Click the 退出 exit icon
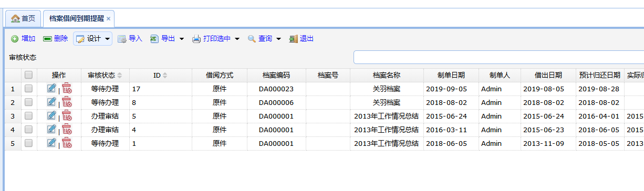644x191 pixels. [294, 39]
